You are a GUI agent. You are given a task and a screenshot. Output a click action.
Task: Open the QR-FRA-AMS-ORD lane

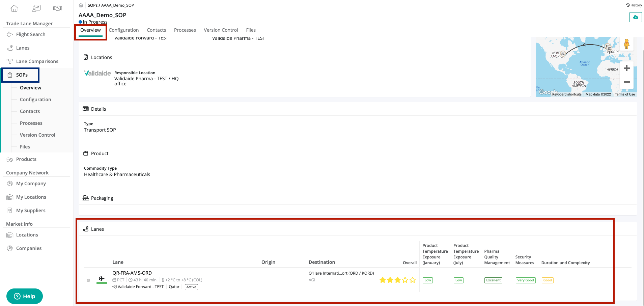pyautogui.click(x=132, y=273)
